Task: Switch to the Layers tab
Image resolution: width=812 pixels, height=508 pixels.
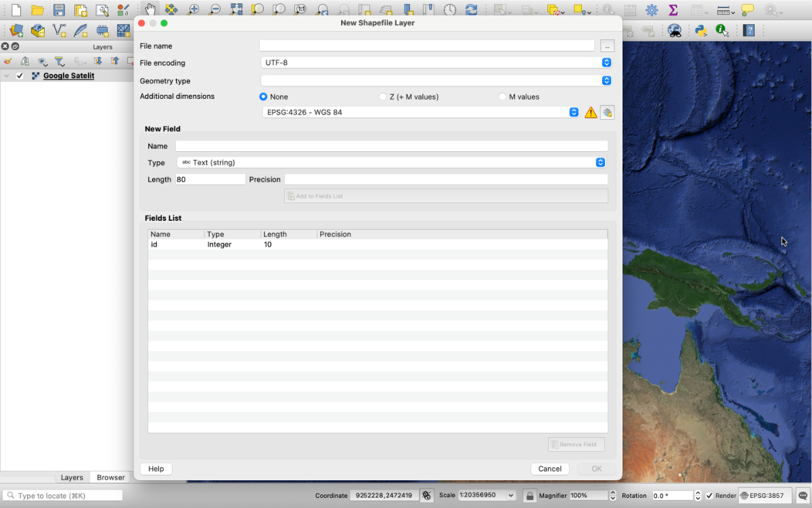Action: click(72, 478)
